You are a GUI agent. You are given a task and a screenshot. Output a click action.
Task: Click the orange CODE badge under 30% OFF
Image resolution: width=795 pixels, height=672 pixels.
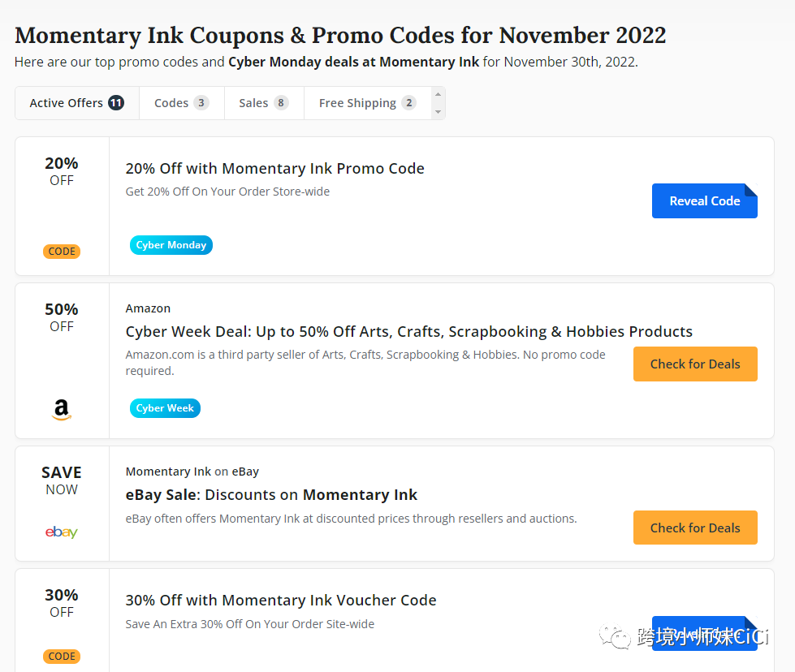pyautogui.click(x=62, y=657)
